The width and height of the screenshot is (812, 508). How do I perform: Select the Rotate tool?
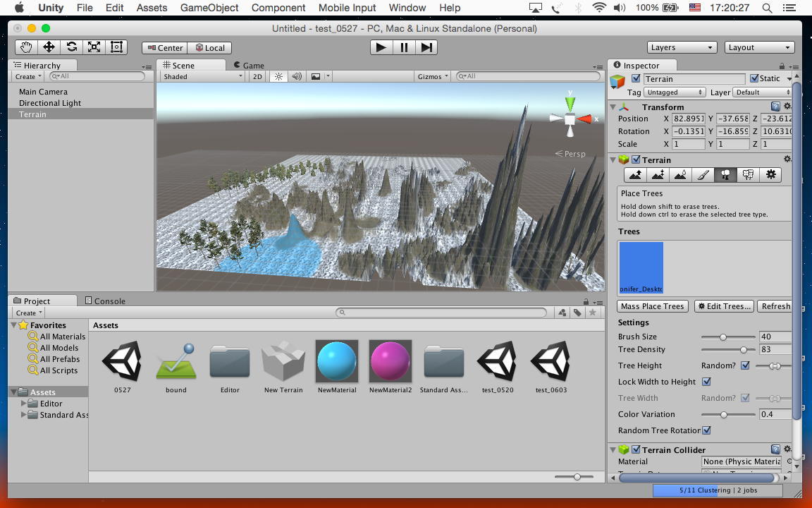pyautogui.click(x=71, y=47)
